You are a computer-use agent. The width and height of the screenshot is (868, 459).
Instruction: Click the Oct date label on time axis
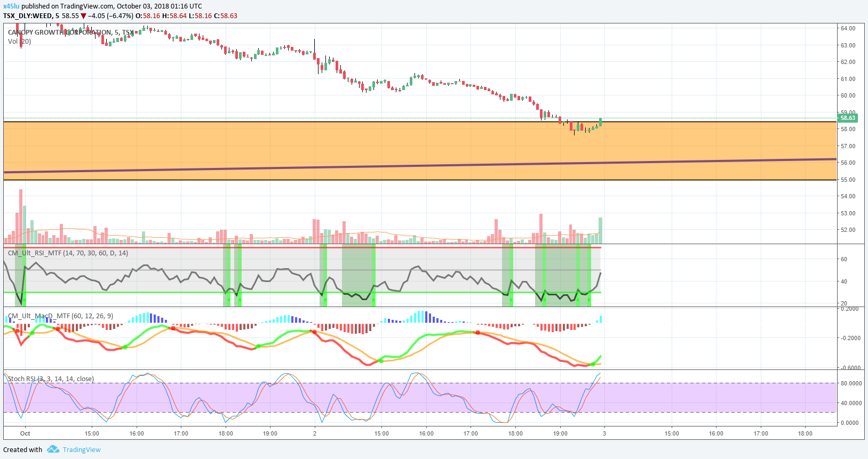25,433
